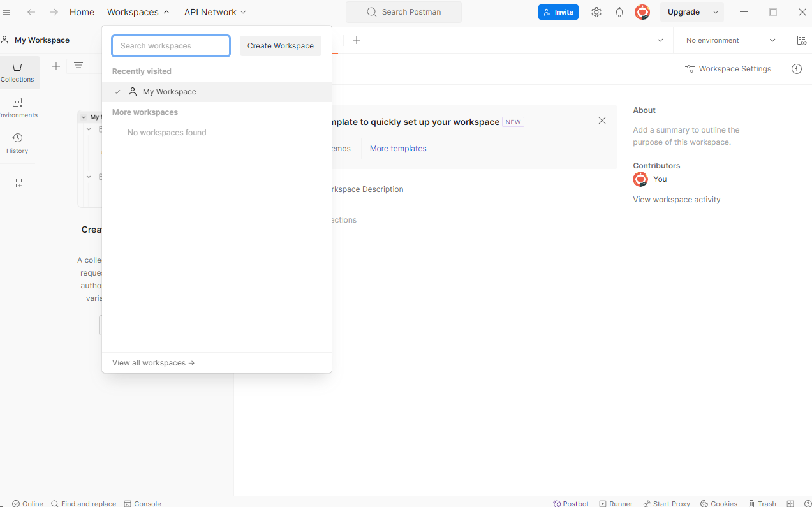
Task: Open a new tab with plus icon
Action: 357,40
